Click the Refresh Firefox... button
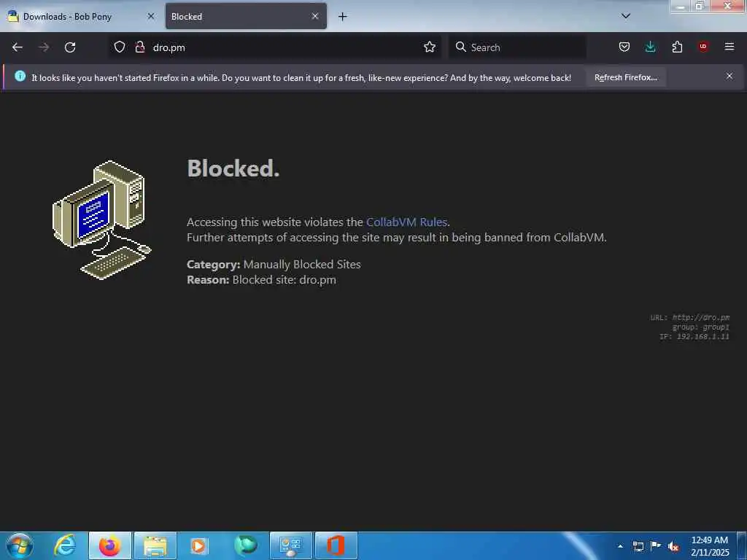The height and width of the screenshot is (560, 747). tap(625, 77)
